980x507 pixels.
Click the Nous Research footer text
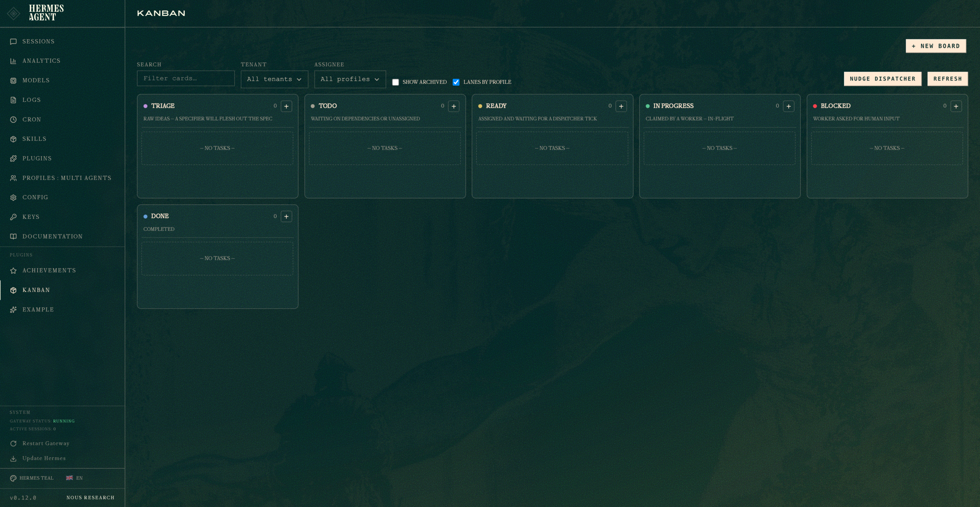[x=90, y=498]
